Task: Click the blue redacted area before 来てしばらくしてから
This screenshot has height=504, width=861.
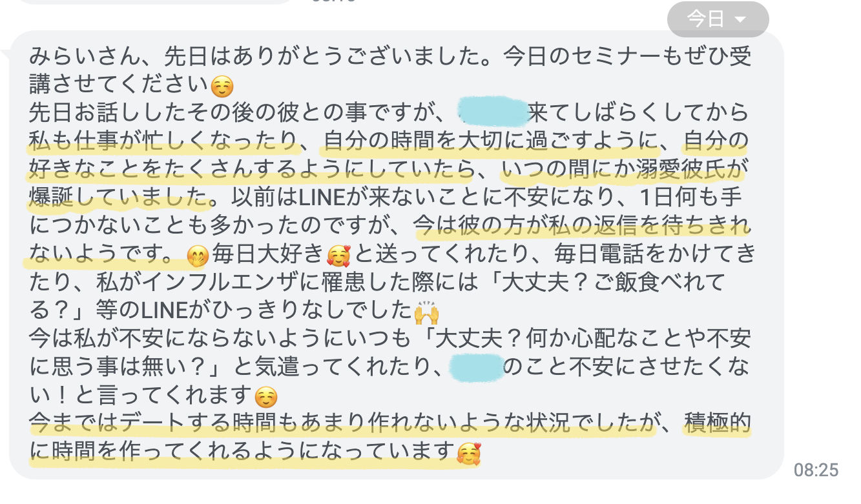Action: (x=492, y=112)
